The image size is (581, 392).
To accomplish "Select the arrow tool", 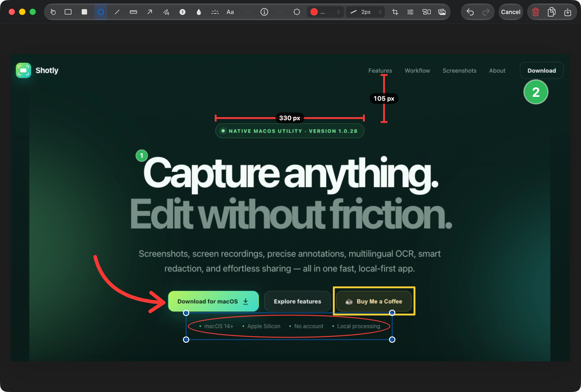I will [x=150, y=12].
